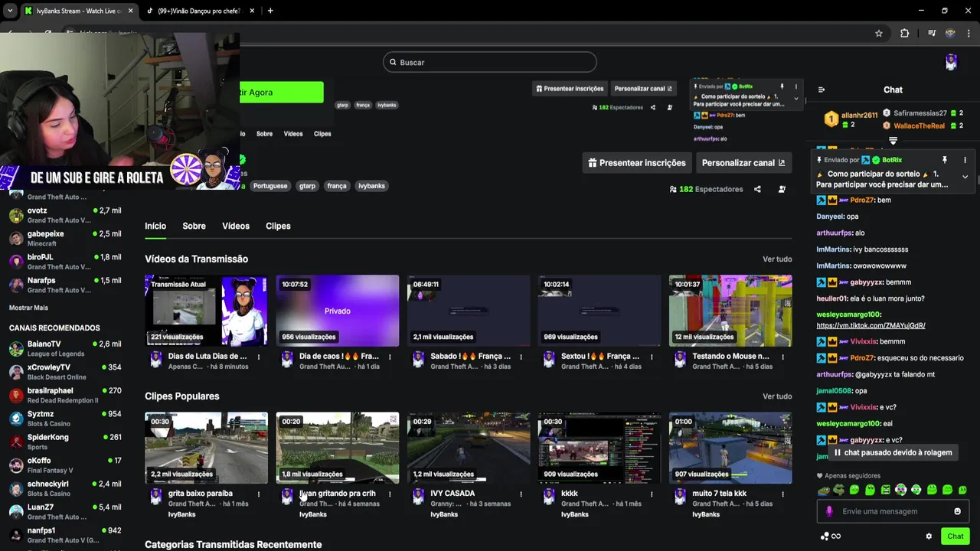Image resolution: width=980 pixels, height=551 pixels.
Task: Expand the pinned sorteio message in chat panel
Action: (x=965, y=177)
